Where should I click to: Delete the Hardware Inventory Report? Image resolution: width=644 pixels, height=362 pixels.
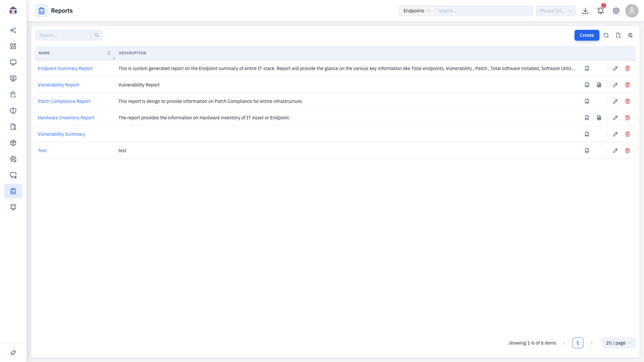[628, 118]
